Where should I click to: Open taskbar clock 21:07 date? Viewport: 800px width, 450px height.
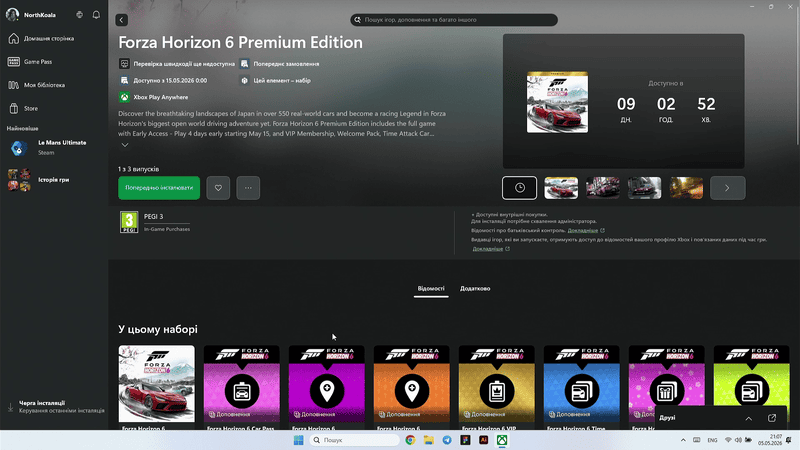tap(770, 440)
